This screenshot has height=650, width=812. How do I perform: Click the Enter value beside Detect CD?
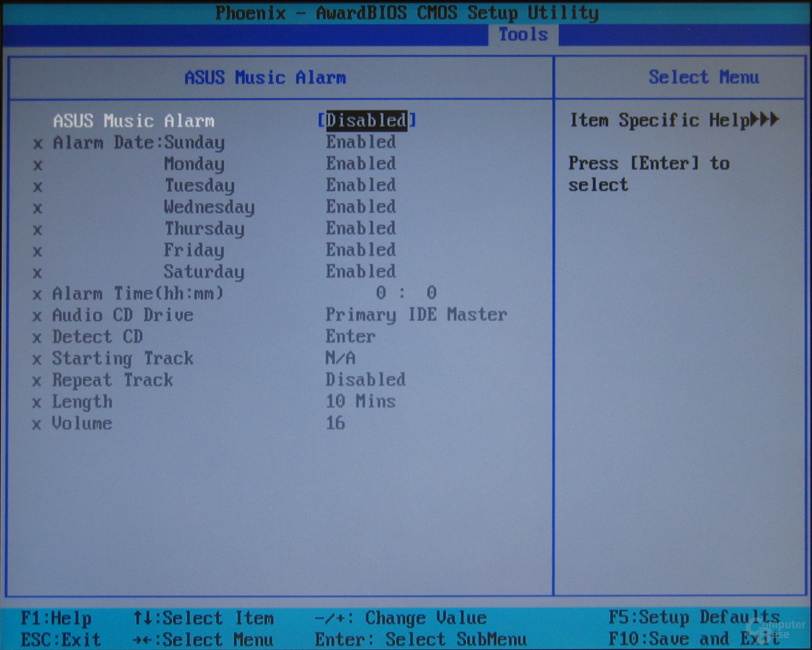pos(351,336)
